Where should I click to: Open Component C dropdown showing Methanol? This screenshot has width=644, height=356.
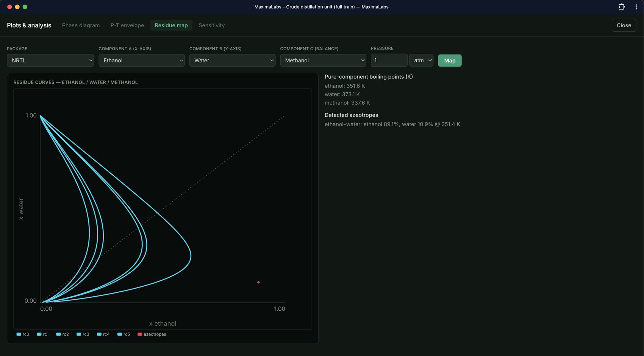(323, 61)
